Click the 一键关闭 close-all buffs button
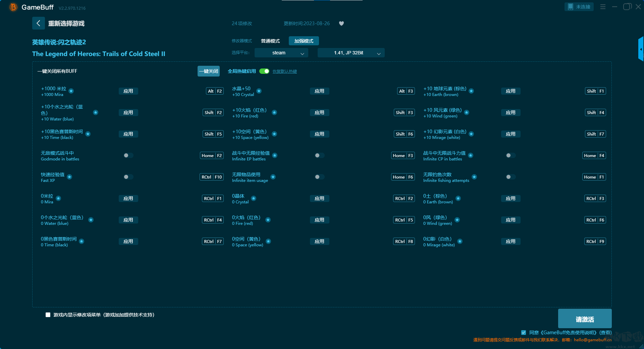The height and width of the screenshot is (349, 644). [208, 71]
